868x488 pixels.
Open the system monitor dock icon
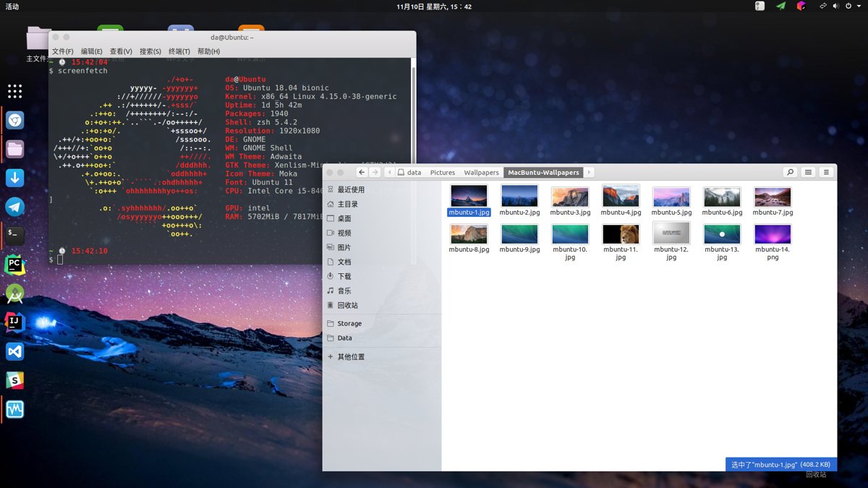point(15,409)
